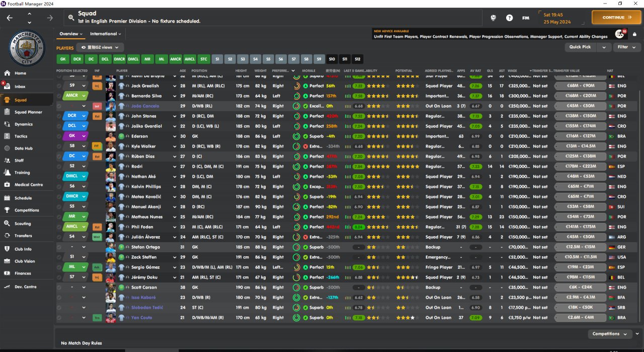This screenshot has height=352, width=644.
Task: Open Finances in the sidebar
Action: (23, 273)
